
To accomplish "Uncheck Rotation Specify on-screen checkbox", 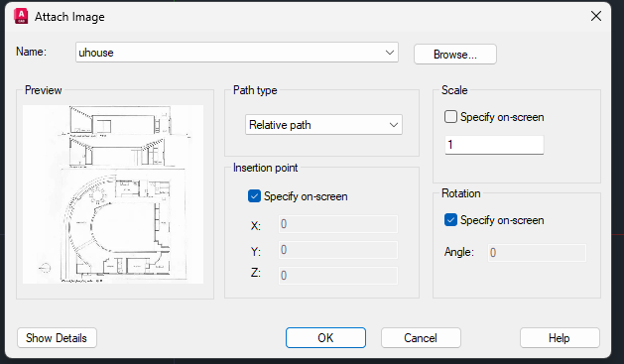I will pyautogui.click(x=450, y=220).
